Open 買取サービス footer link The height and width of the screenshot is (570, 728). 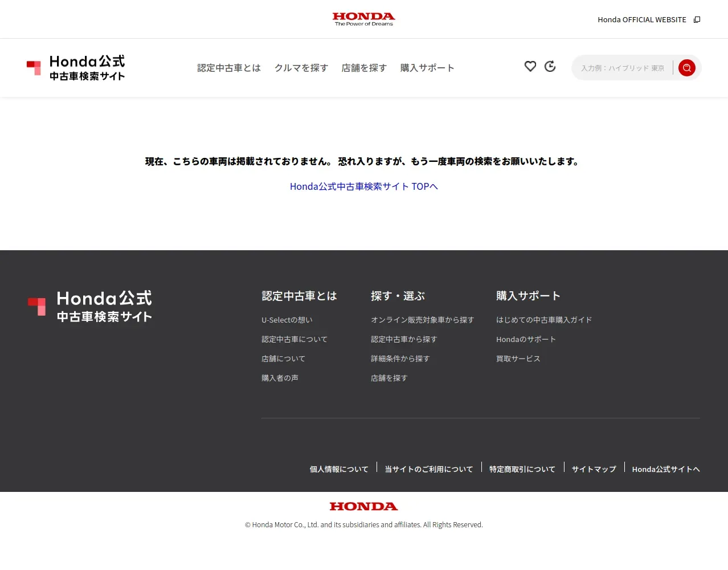(x=518, y=359)
